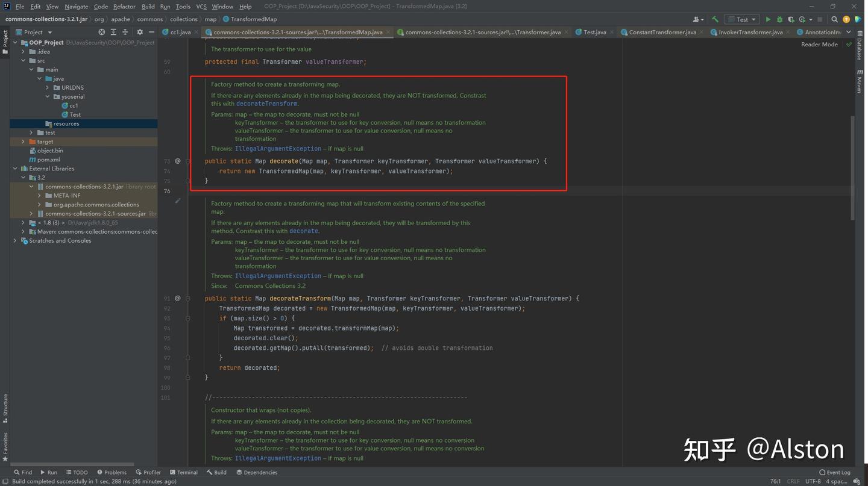Close the cc1.java tab

[197, 32]
